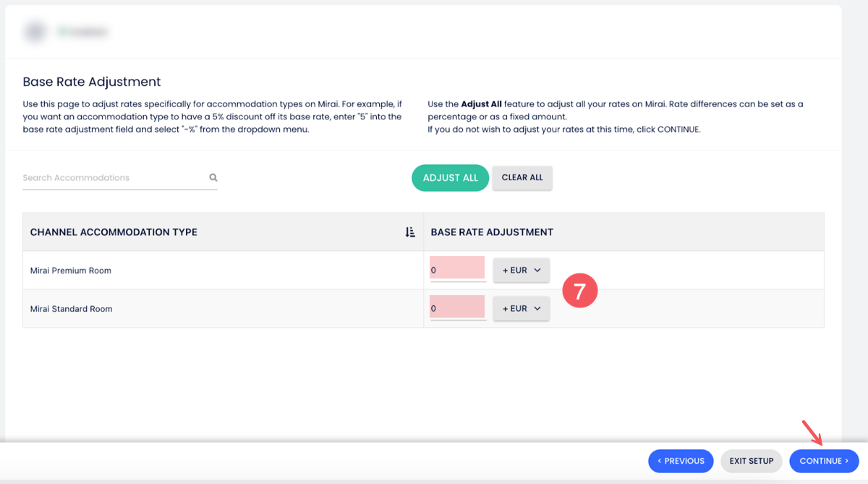The image size is (868, 484).
Task: Proceed by clicking CONTINUE
Action: point(824,461)
